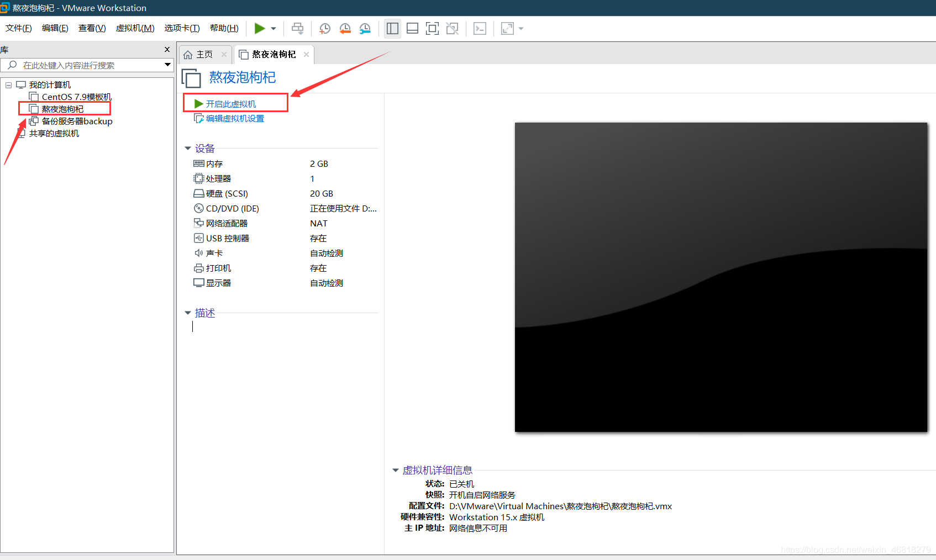Screen dimensions: 936x560
Task: Open the snapshot manager icon
Action: tap(365, 28)
